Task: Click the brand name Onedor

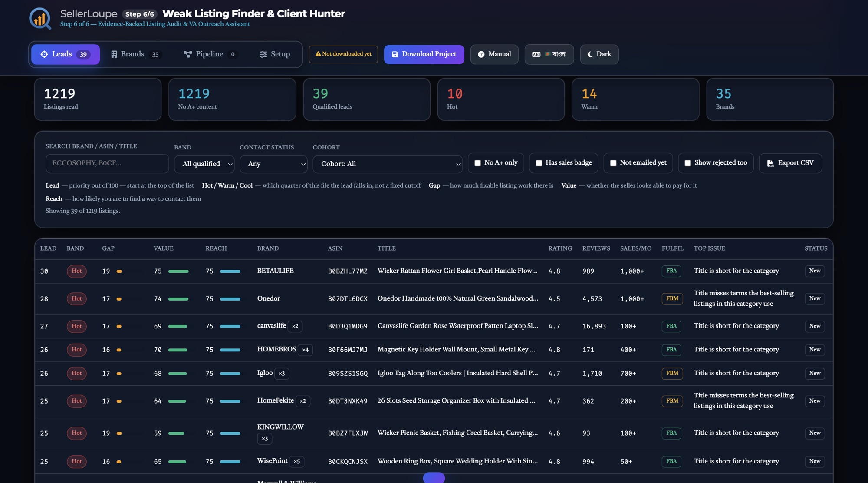Action: (x=269, y=298)
